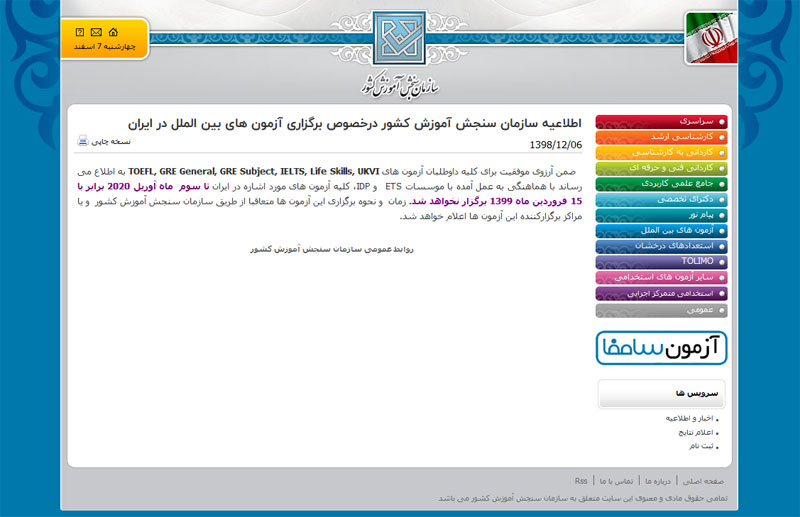Open the TOLIMO menu item
800x517 pixels.
(661, 262)
